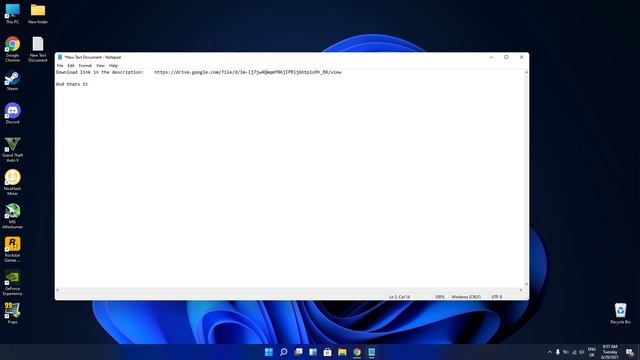Open the This PC desktop icon

click(12, 13)
